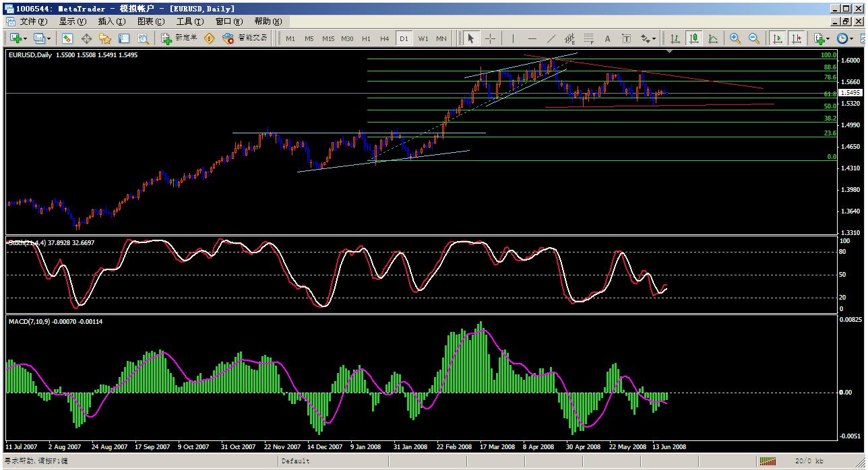This screenshot has height=470, width=868.
Task: Open the Market Watch window
Action: [x=67, y=38]
